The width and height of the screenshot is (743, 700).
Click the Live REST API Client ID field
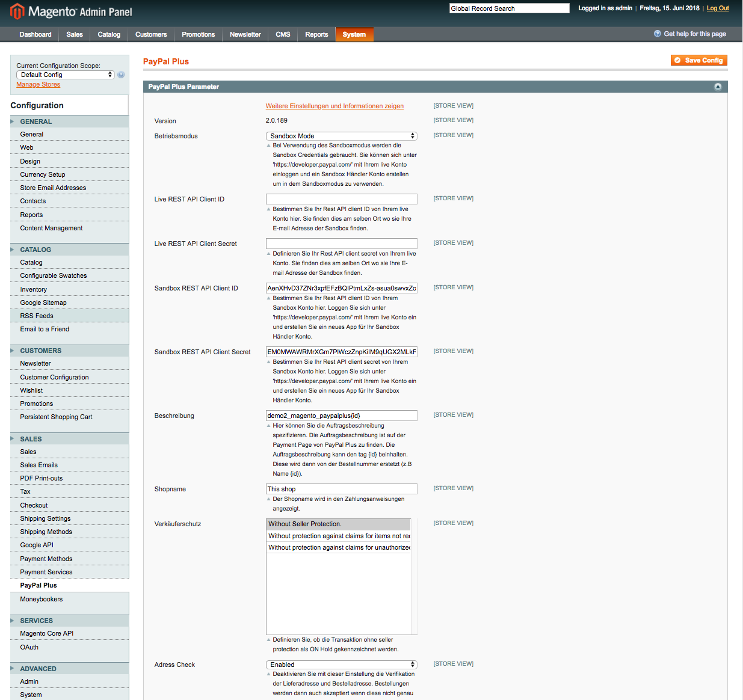341,199
